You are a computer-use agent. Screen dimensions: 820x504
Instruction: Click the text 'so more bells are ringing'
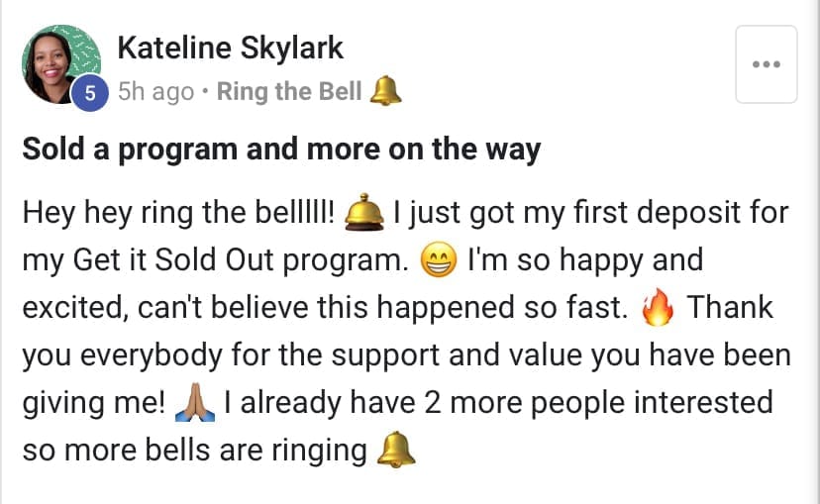coord(194,452)
